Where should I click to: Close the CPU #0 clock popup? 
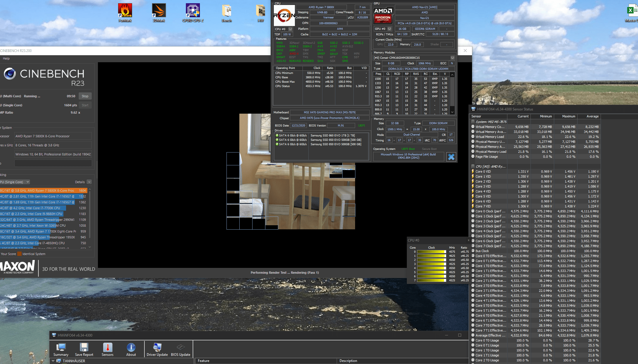click(x=468, y=240)
